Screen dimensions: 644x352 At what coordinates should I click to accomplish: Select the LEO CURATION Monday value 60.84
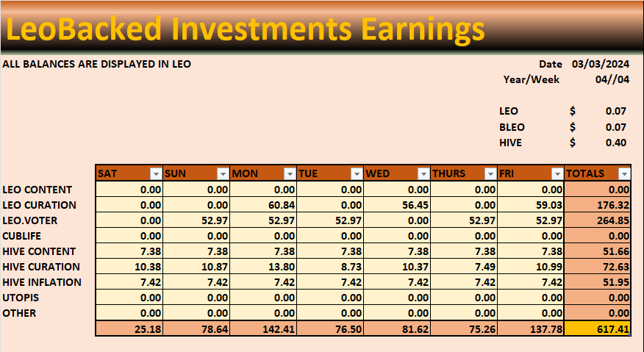pos(263,205)
